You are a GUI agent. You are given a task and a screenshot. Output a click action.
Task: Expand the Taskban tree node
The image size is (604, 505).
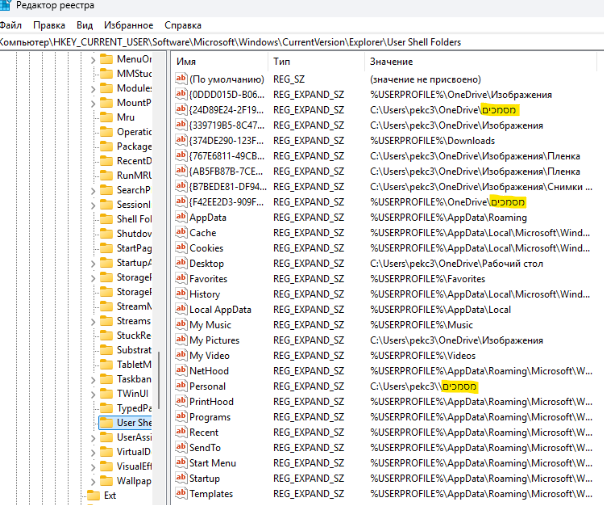[93, 380]
